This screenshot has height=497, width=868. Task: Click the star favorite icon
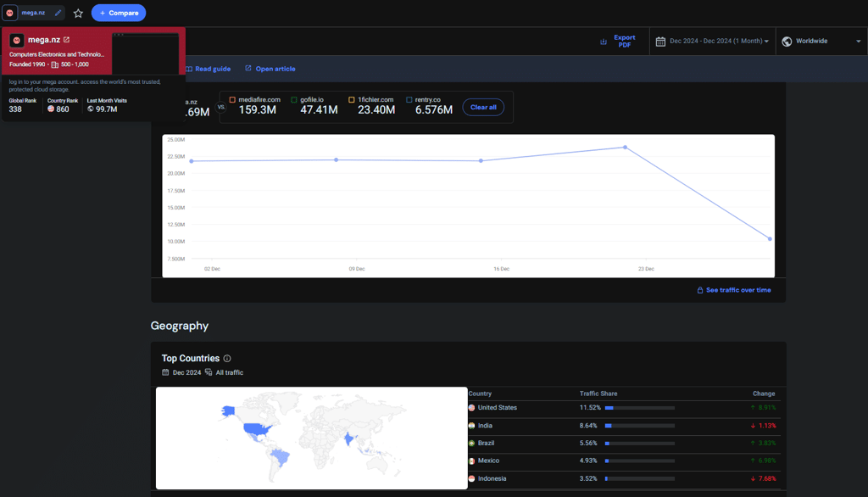pyautogui.click(x=78, y=14)
